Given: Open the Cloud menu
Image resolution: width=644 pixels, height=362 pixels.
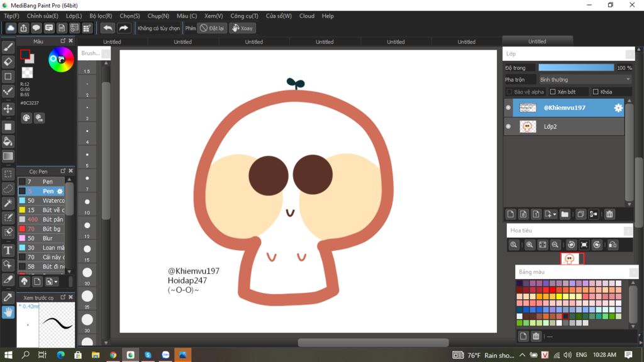Looking at the screenshot, I should coord(307,16).
